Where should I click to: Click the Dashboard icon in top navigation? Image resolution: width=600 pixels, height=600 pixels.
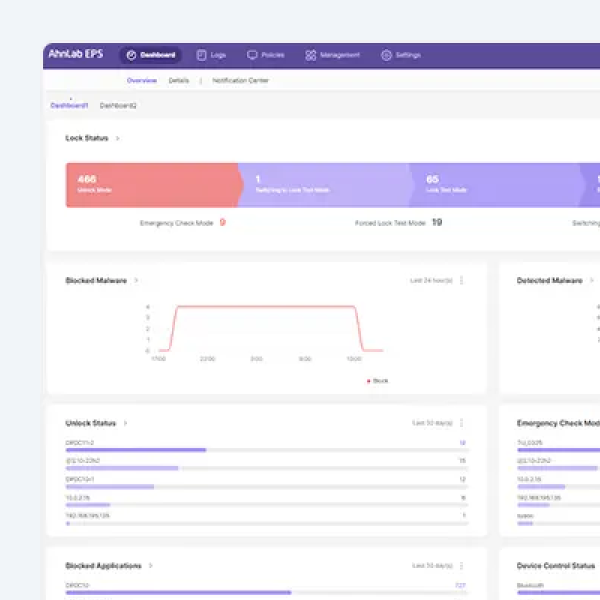pos(132,55)
